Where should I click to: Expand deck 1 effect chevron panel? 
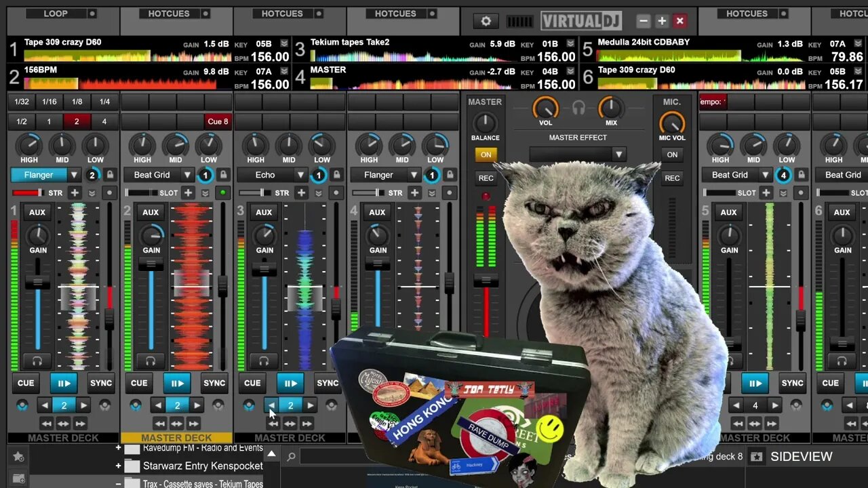(92, 192)
